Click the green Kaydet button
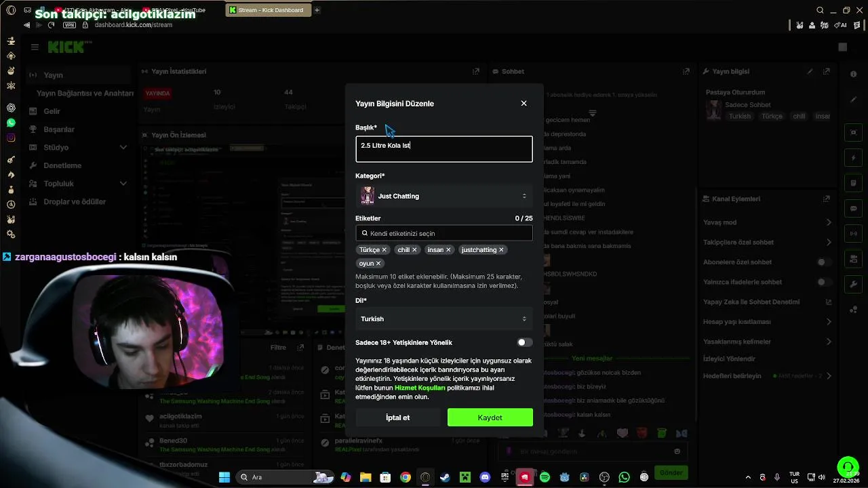Screen dimensions: 868x488 click(x=490, y=418)
